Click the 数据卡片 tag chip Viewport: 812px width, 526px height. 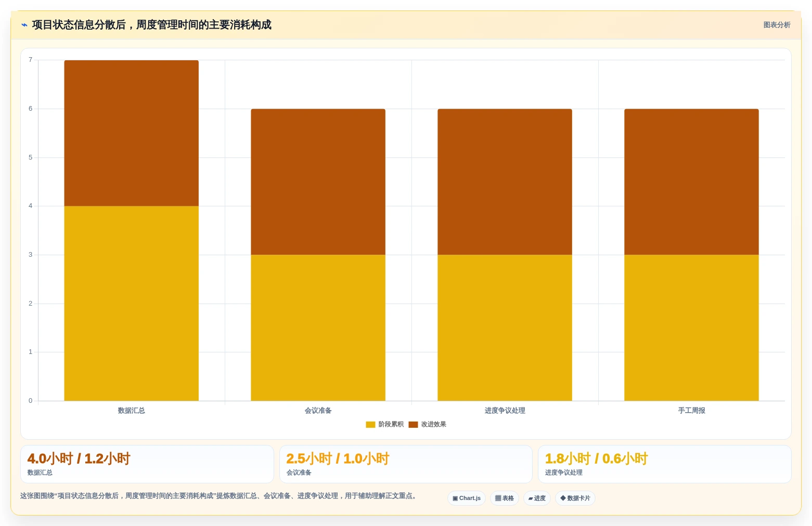[575, 498]
